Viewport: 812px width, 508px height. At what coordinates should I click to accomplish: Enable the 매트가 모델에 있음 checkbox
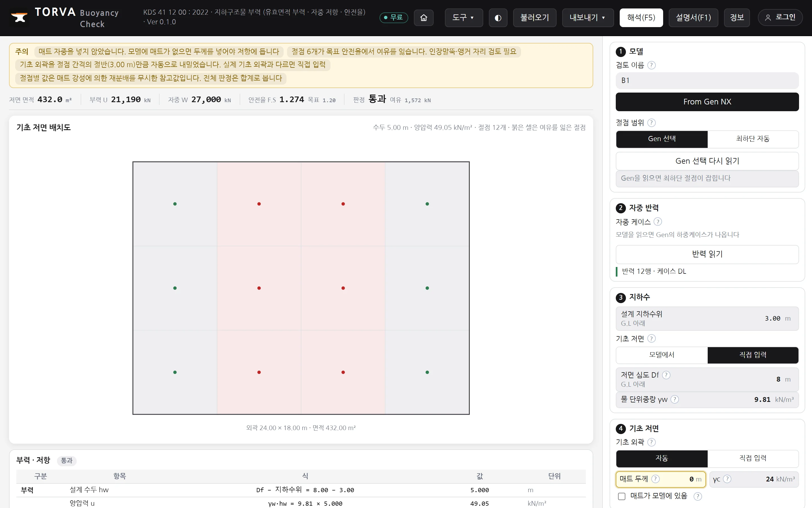coord(622,496)
